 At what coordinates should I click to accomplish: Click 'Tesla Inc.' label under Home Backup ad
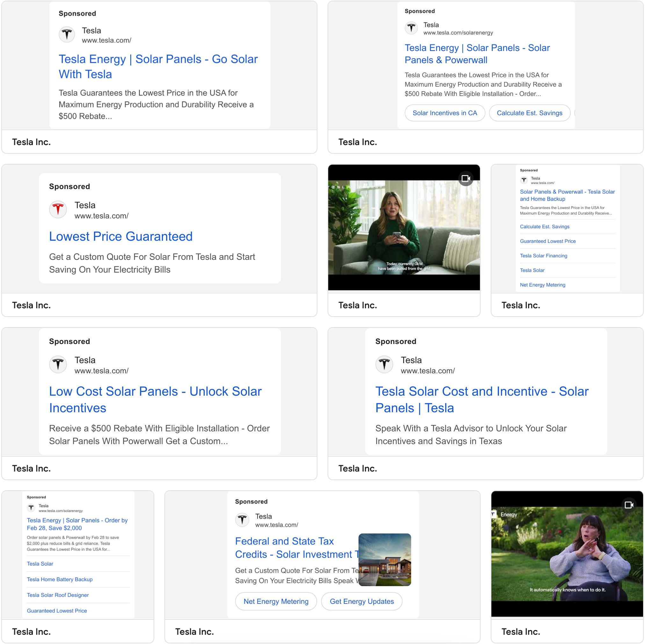pyautogui.click(x=521, y=305)
